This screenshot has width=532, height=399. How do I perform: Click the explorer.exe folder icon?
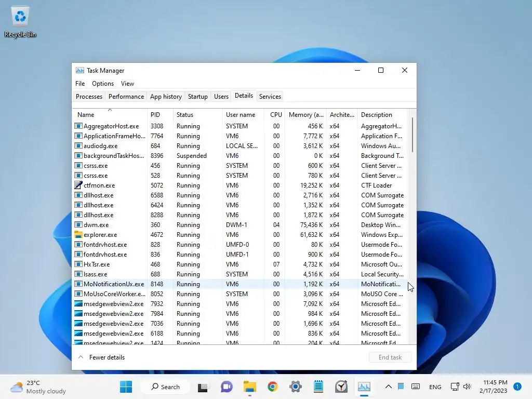click(x=78, y=234)
